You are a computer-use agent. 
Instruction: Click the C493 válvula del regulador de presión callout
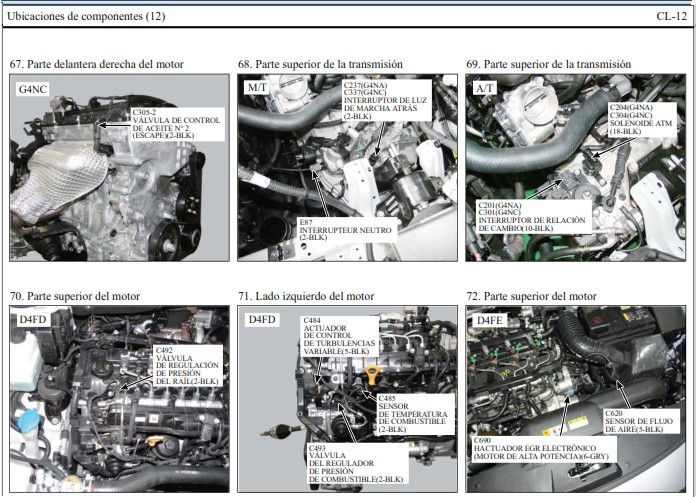[357, 464]
